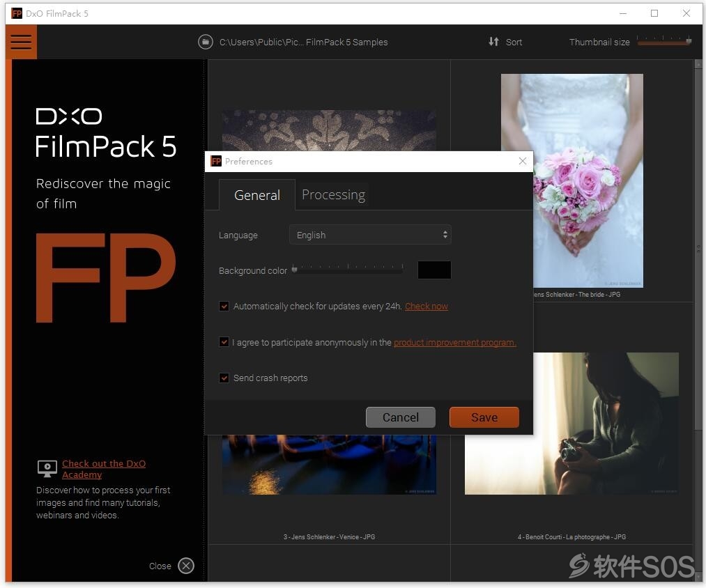This screenshot has height=588, width=706.
Task: Click the folder path C:\Users\Public\Pic... text
Action: pyautogui.click(x=303, y=42)
